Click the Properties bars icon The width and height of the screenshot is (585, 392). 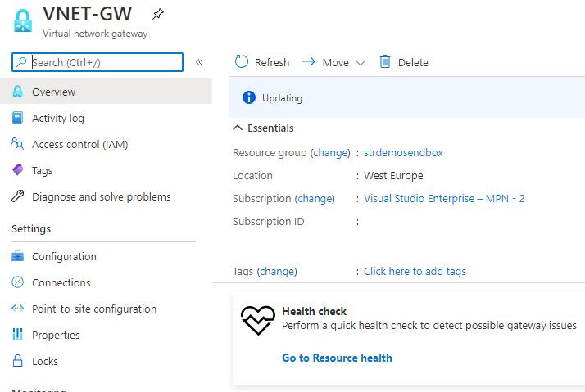(x=17, y=335)
